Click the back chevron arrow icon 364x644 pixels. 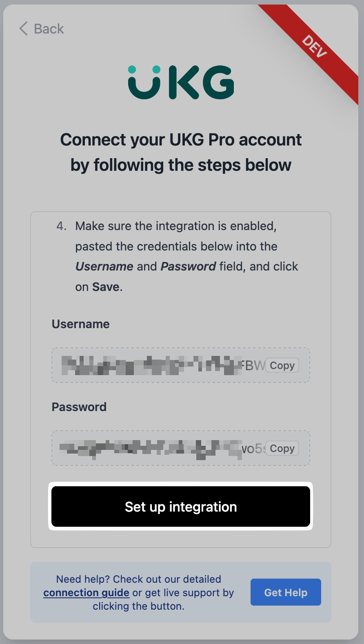(x=24, y=29)
